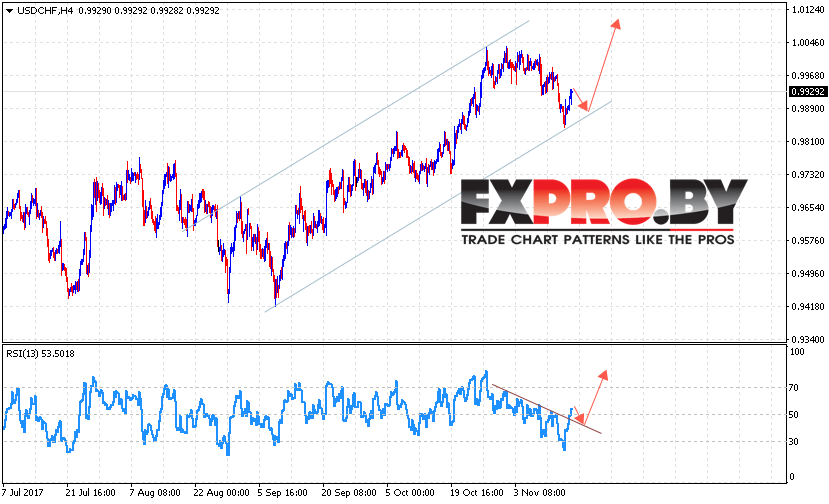
Task: Select price level 0.99680 on the scale
Action: point(807,76)
